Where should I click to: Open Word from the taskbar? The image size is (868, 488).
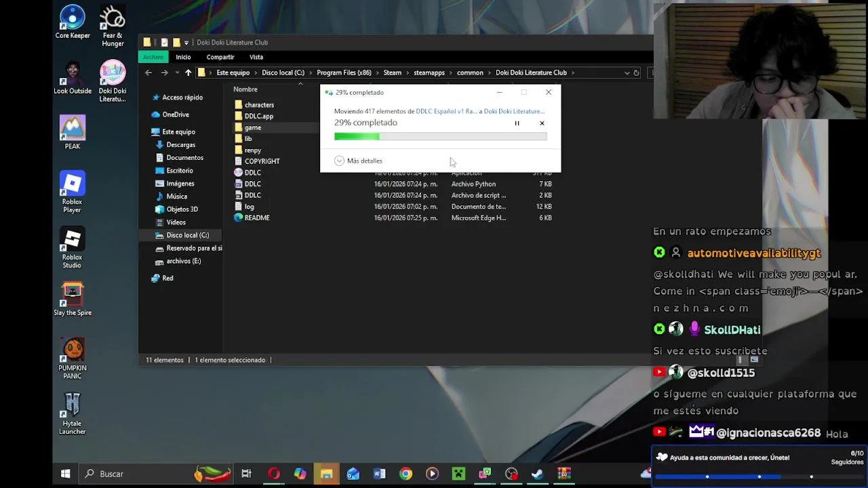click(379, 474)
